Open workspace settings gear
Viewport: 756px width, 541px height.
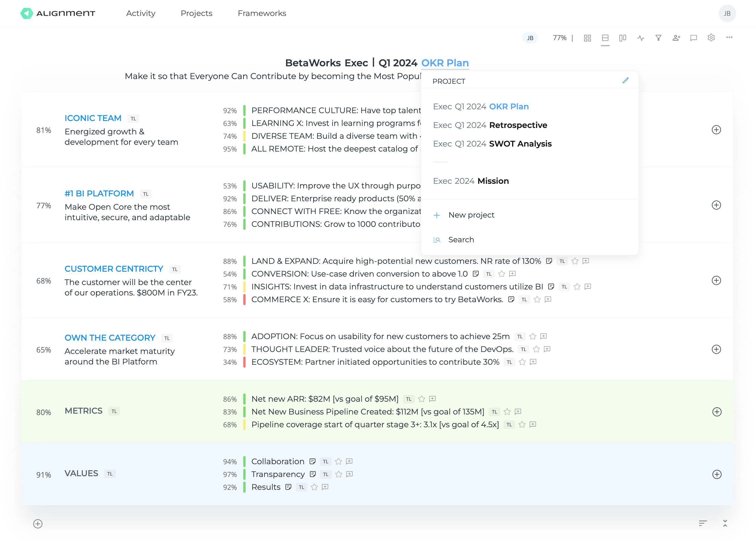tap(711, 38)
